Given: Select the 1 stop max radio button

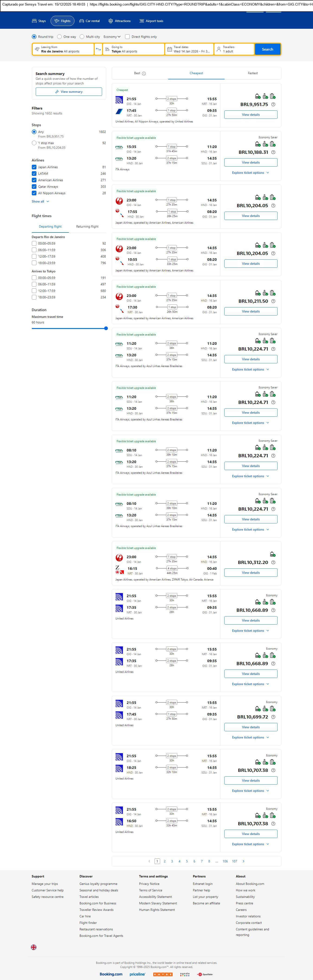Looking at the screenshot, I should pos(34,143).
